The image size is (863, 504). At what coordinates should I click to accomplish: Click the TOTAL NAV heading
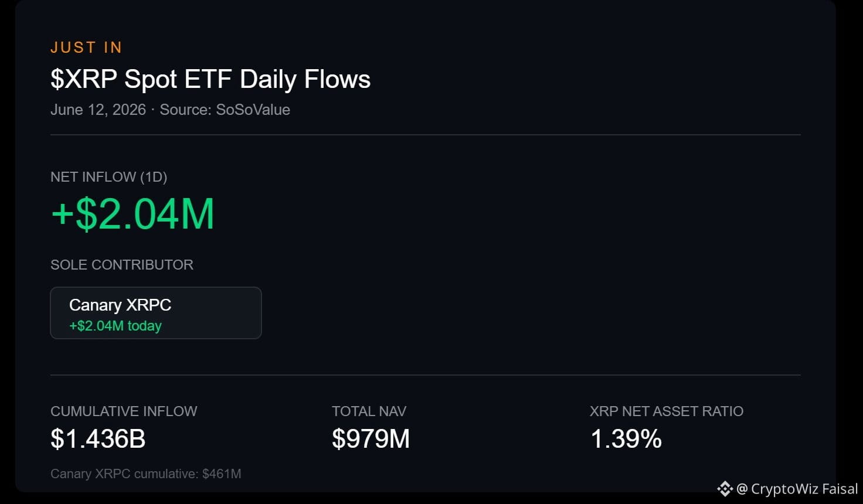369,411
